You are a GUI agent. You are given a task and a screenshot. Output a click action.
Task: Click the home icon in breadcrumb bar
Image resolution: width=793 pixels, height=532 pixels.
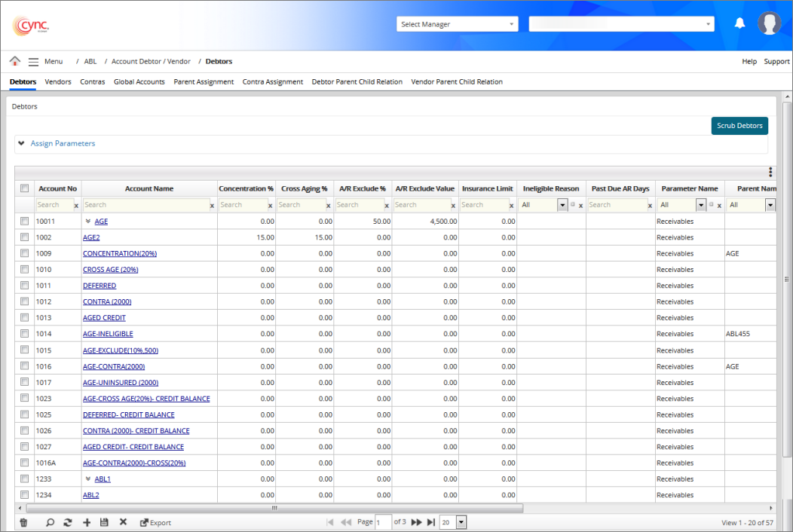[14, 61]
